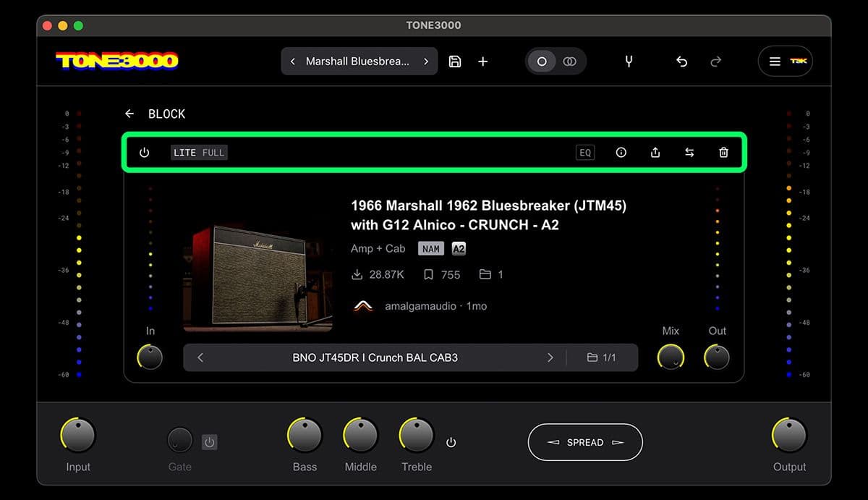The width and height of the screenshot is (868, 500).
Task: Swap the block with arrows icon
Action: 689,153
